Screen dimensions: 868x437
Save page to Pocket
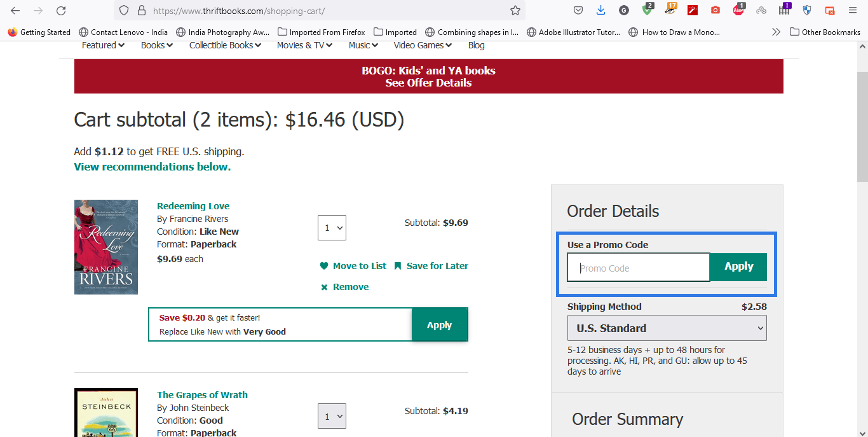coord(578,11)
